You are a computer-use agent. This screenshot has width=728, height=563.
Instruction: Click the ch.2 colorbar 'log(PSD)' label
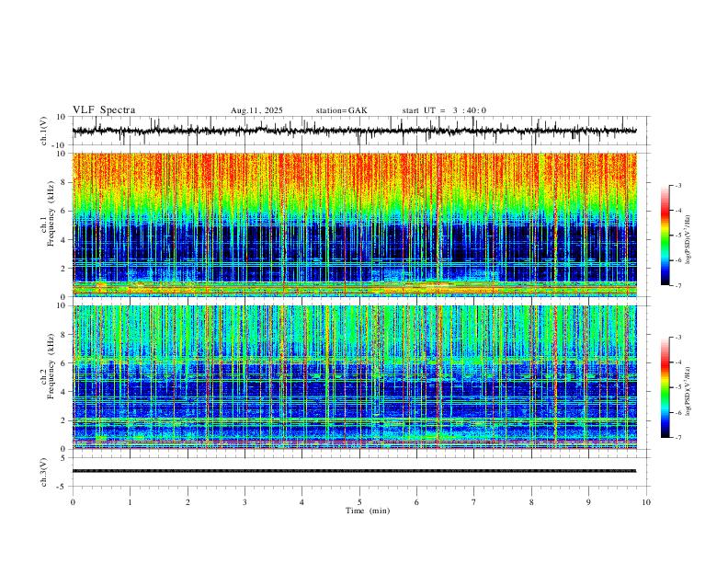pos(688,391)
